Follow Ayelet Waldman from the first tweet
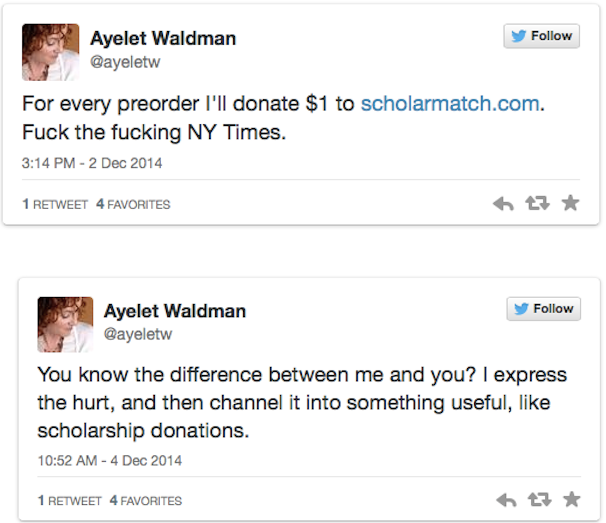This screenshot has width=606, height=523. [x=541, y=36]
